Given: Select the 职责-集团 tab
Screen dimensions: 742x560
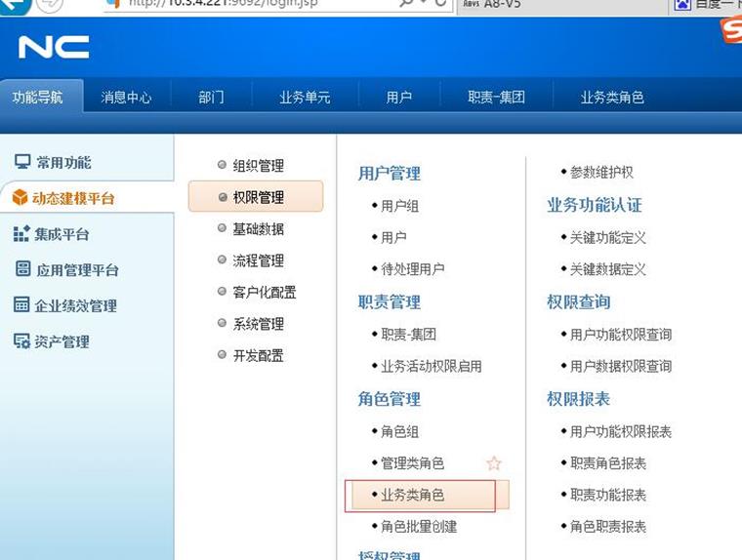Looking at the screenshot, I should pos(496,98).
